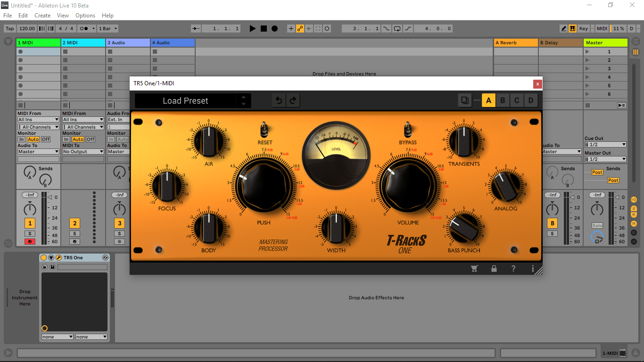Screen dimensions: 644x362
Task: Click the MIDI Arrangement Overdub plus icon
Action: click(291, 28)
